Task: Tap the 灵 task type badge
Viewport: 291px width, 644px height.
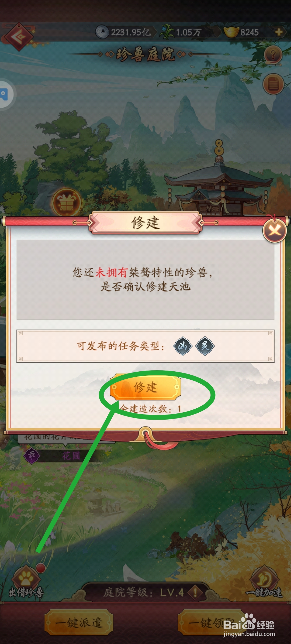Action: 205,346
